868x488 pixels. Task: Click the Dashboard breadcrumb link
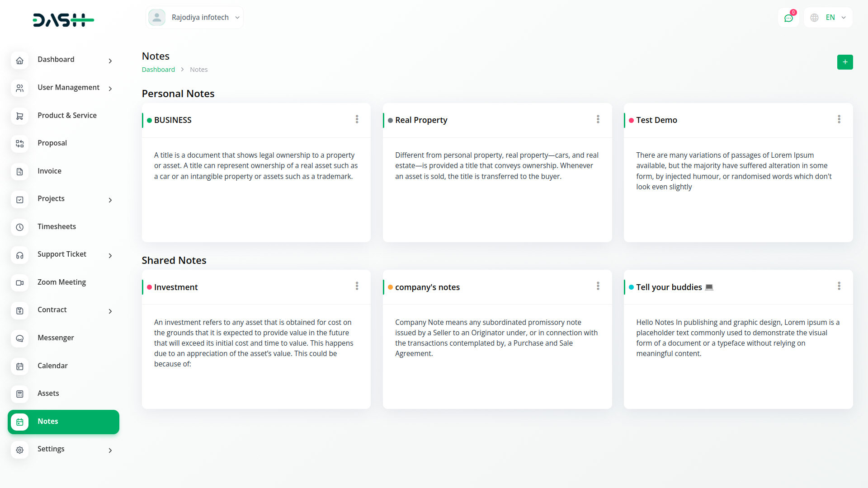click(158, 70)
